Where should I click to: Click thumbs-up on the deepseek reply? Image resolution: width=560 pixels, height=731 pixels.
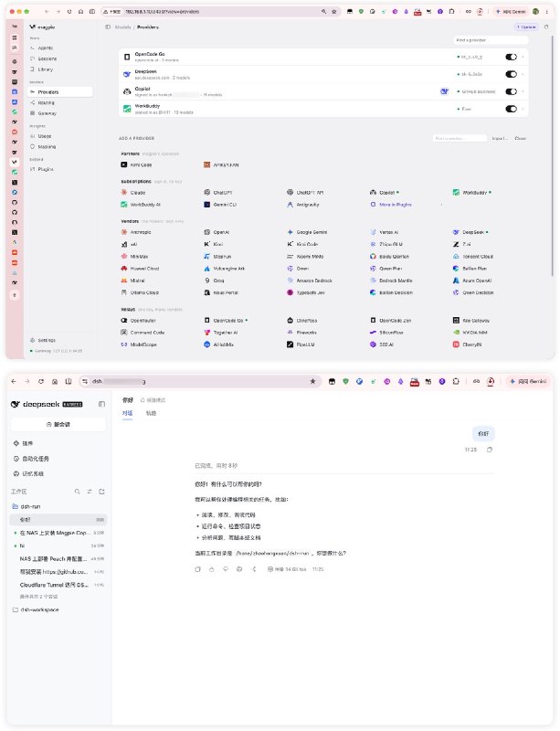[x=212, y=569]
